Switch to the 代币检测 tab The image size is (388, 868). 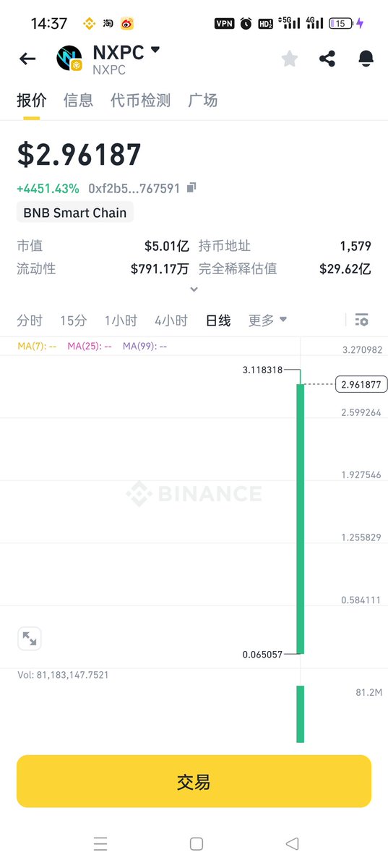140,101
